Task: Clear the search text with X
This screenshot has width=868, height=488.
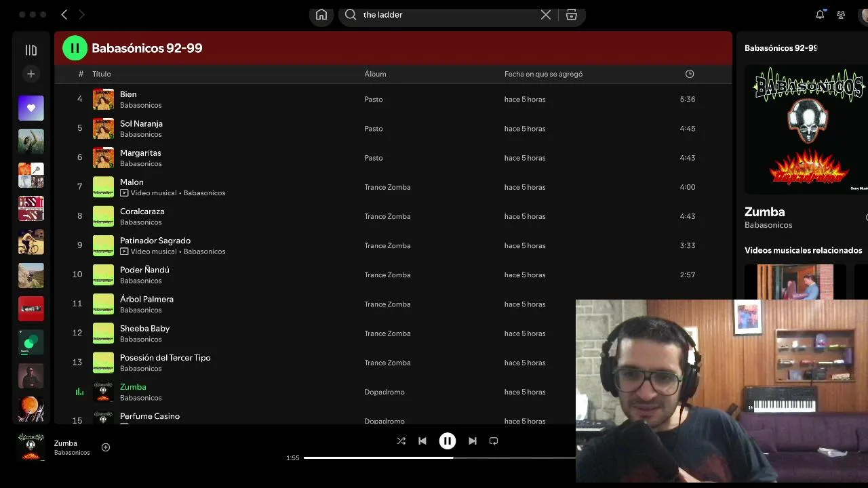Action: [x=546, y=15]
